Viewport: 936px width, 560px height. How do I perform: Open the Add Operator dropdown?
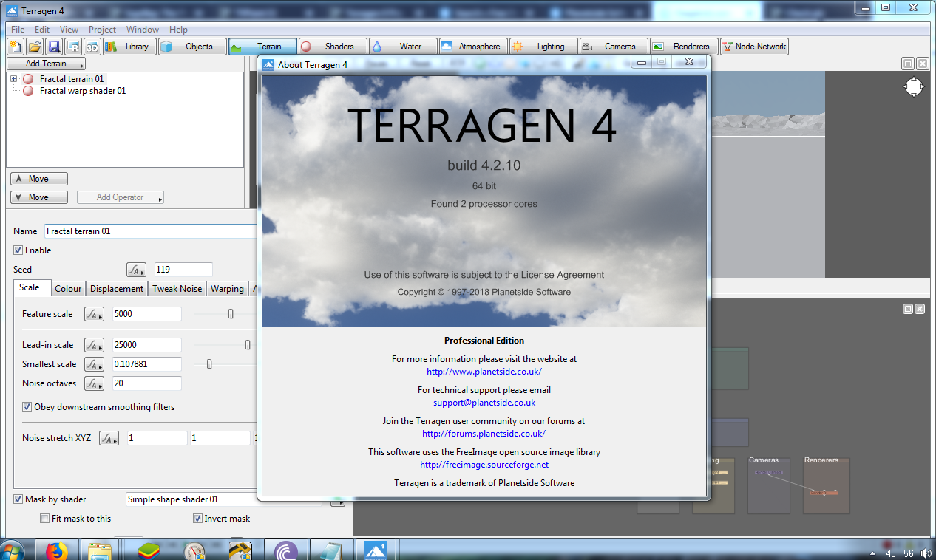[x=120, y=197]
